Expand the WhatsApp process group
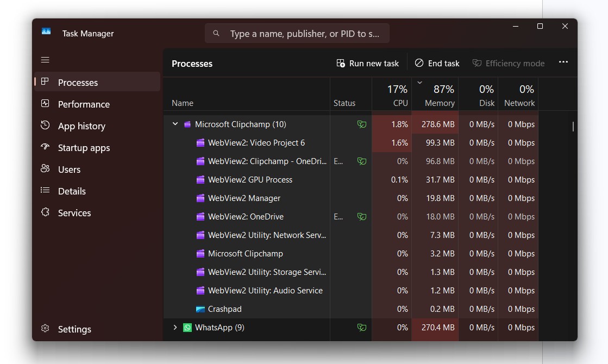 pyautogui.click(x=175, y=328)
